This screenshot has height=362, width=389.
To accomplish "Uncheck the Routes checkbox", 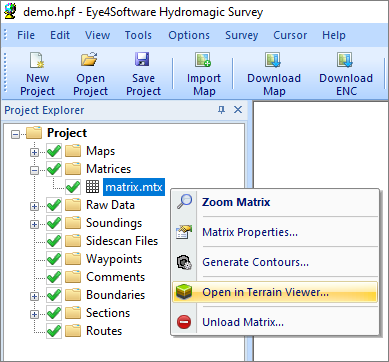I will [x=54, y=331].
